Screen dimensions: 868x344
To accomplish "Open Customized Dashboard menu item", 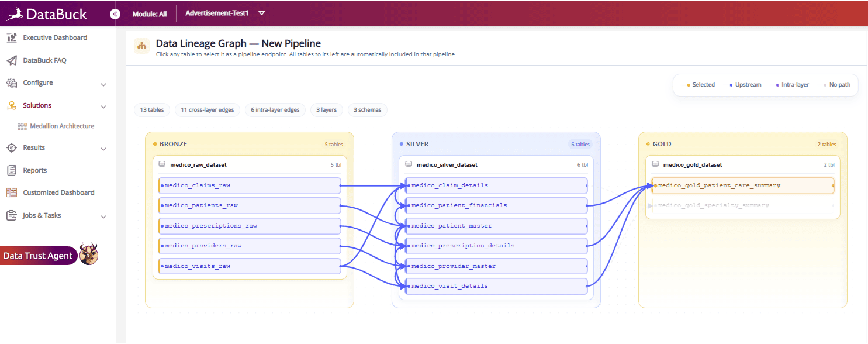I will [x=58, y=192].
